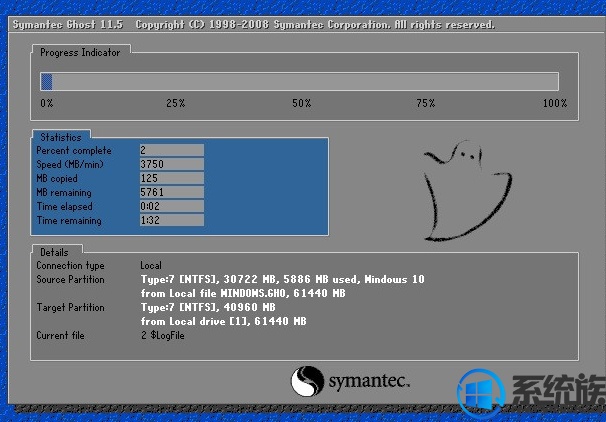Click the Symantec yin-yang logo icon

307,381
